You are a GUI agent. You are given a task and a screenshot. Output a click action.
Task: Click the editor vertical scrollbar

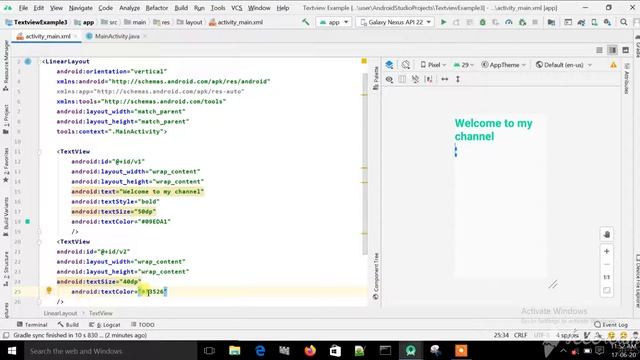click(364, 163)
